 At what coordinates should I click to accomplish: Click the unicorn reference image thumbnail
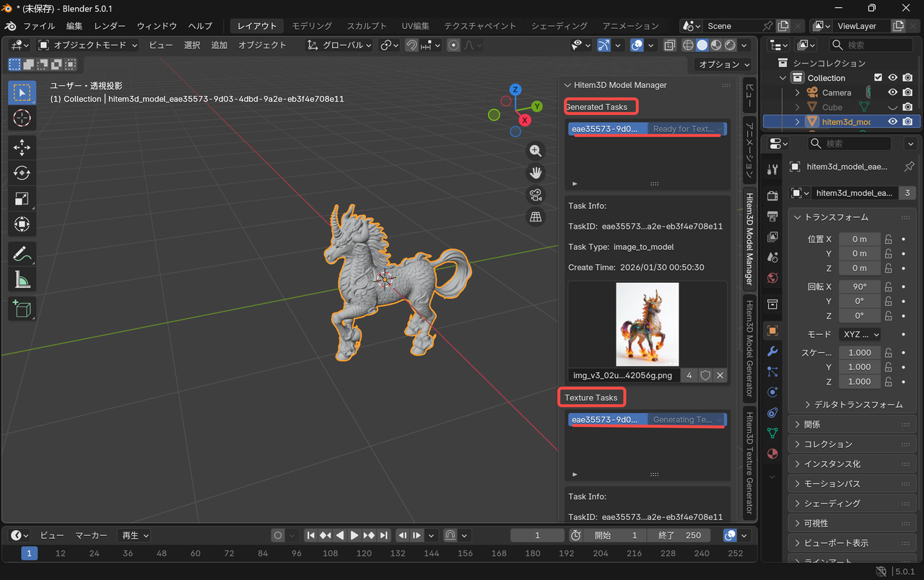[x=647, y=324]
